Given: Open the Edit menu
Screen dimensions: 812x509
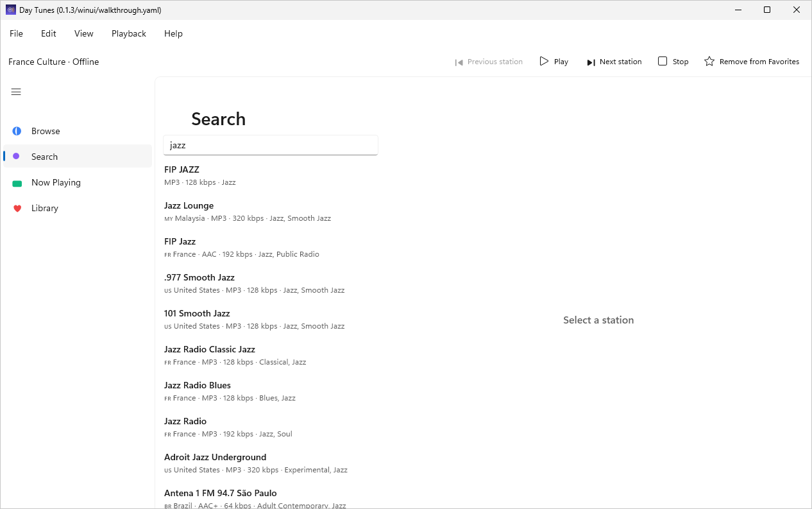Looking at the screenshot, I should [49, 33].
